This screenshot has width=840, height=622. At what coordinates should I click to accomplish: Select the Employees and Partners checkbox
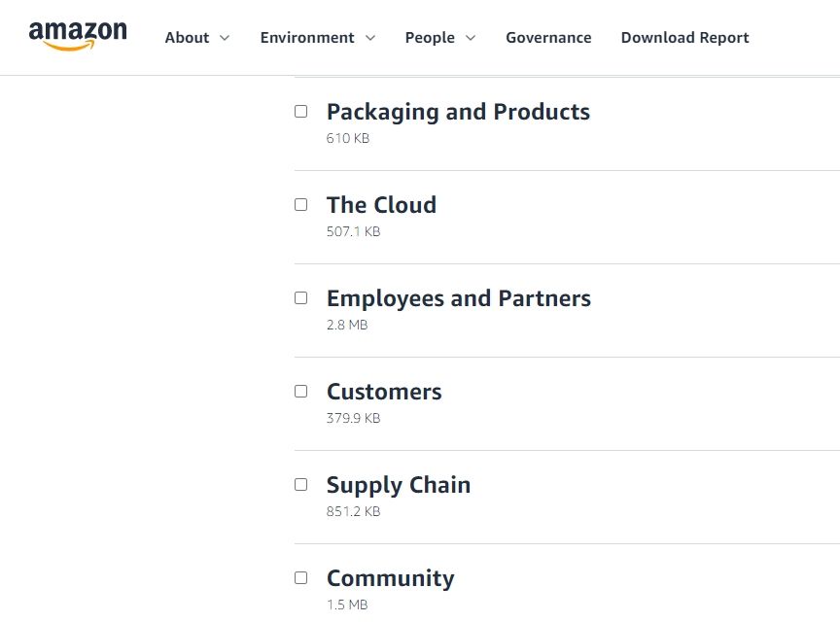tap(301, 298)
